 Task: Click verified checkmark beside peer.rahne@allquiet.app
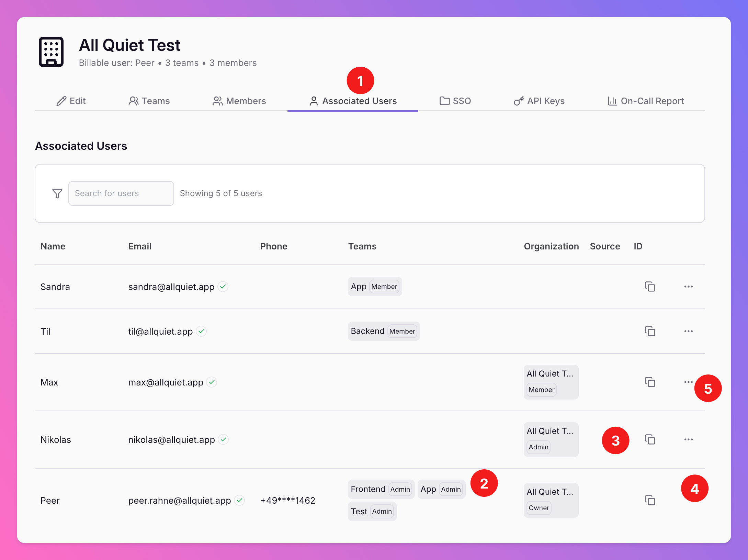point(239,500)
